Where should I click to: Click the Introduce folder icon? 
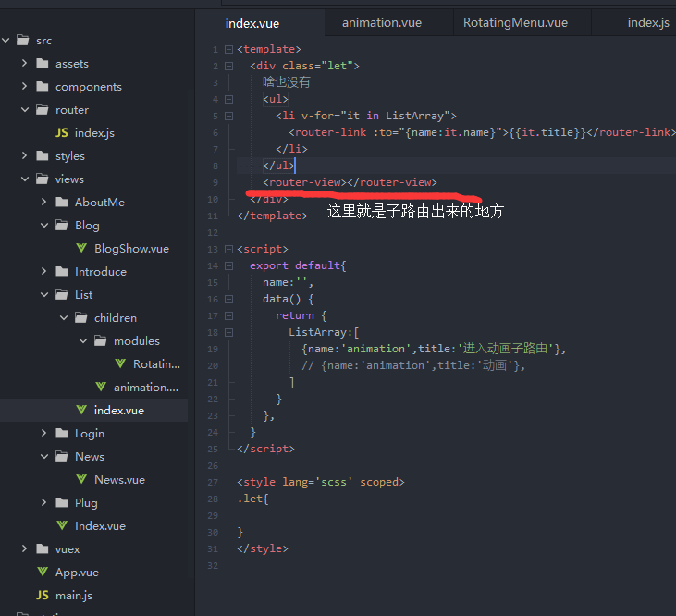tap(62, 271)
